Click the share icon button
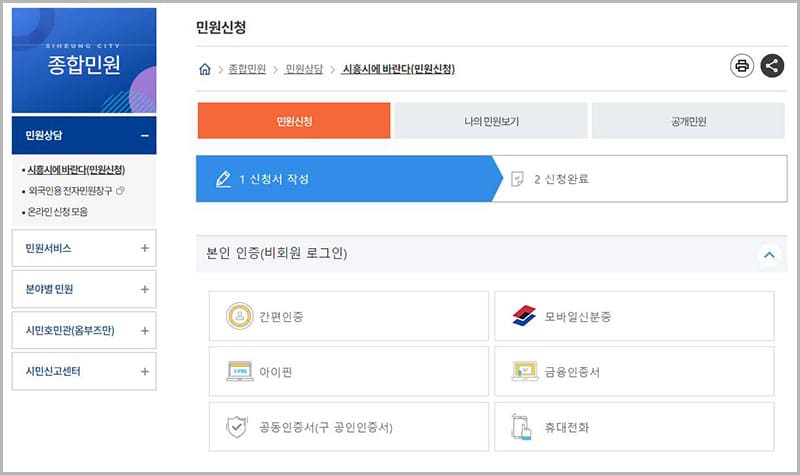Screen dimensions: 800x475 pos(772,66)
